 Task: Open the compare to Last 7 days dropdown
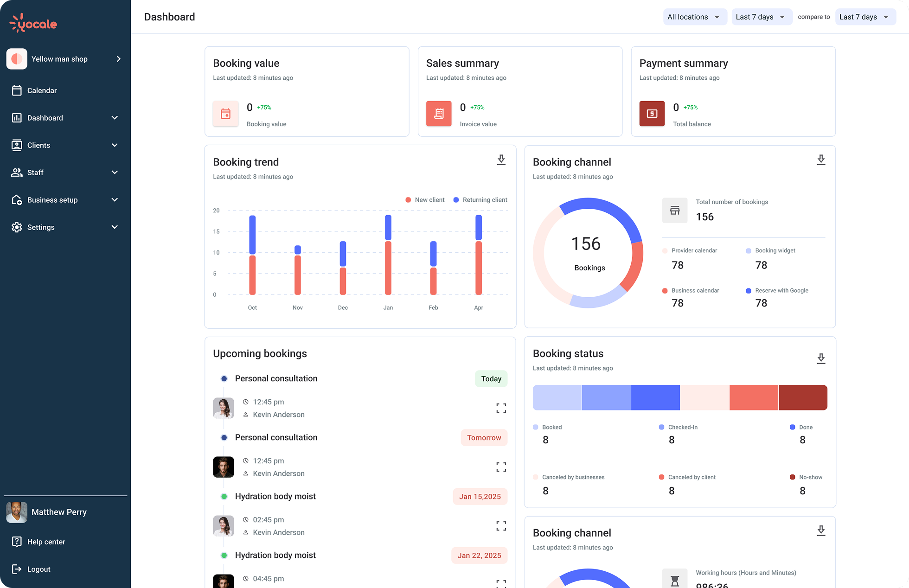tap(865, 17)
